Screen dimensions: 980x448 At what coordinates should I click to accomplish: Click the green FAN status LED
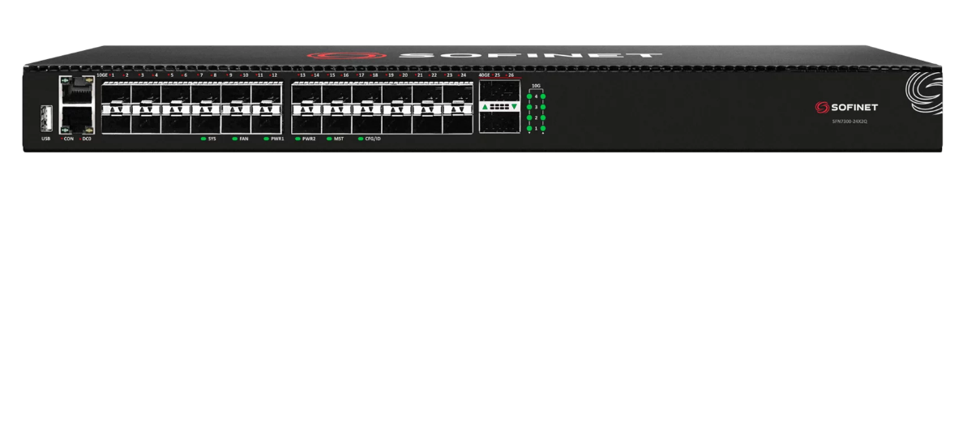click(235, 139)
